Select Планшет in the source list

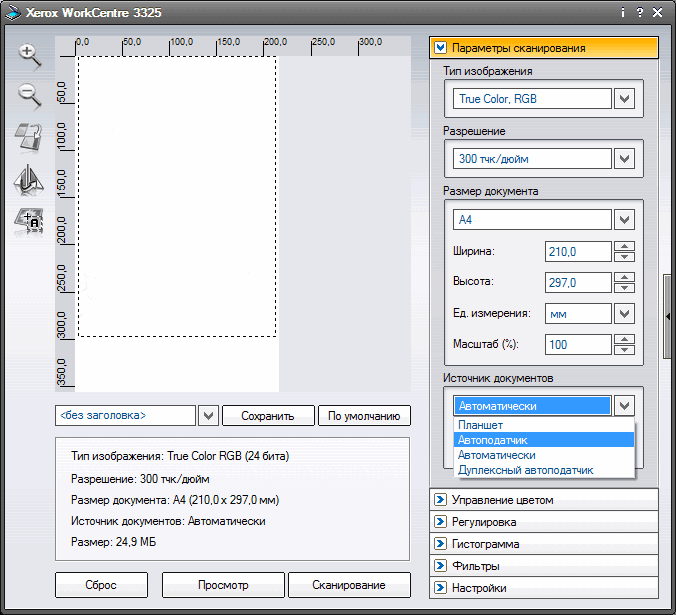544,425
